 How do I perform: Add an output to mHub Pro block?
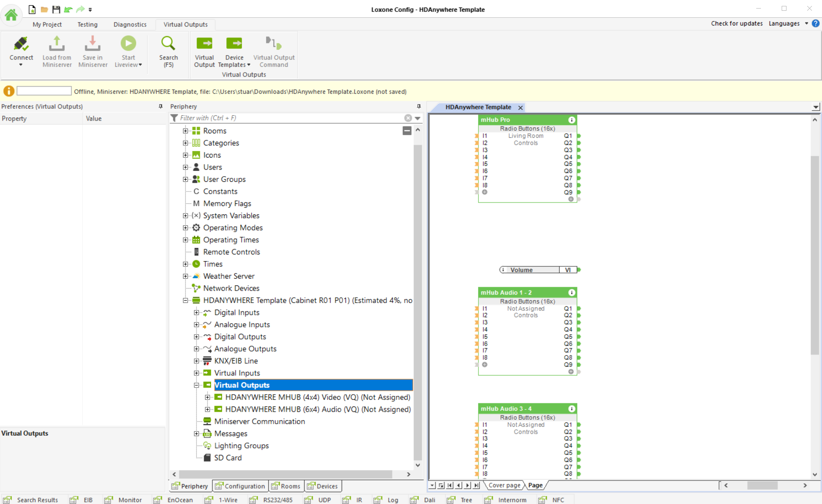(x=571, y=199)
